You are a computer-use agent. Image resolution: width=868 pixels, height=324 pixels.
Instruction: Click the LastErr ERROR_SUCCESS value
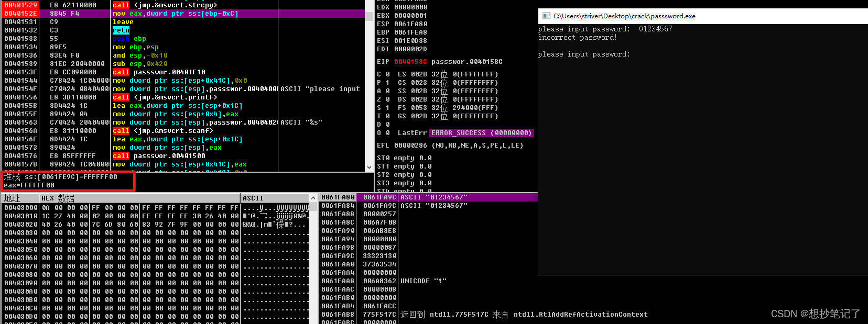(x=482, y=133)
